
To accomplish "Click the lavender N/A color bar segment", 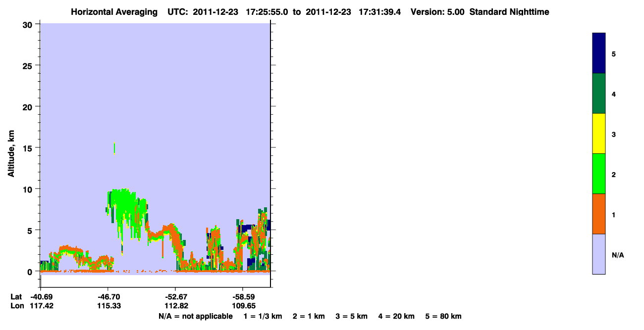I will pos(599,254).
